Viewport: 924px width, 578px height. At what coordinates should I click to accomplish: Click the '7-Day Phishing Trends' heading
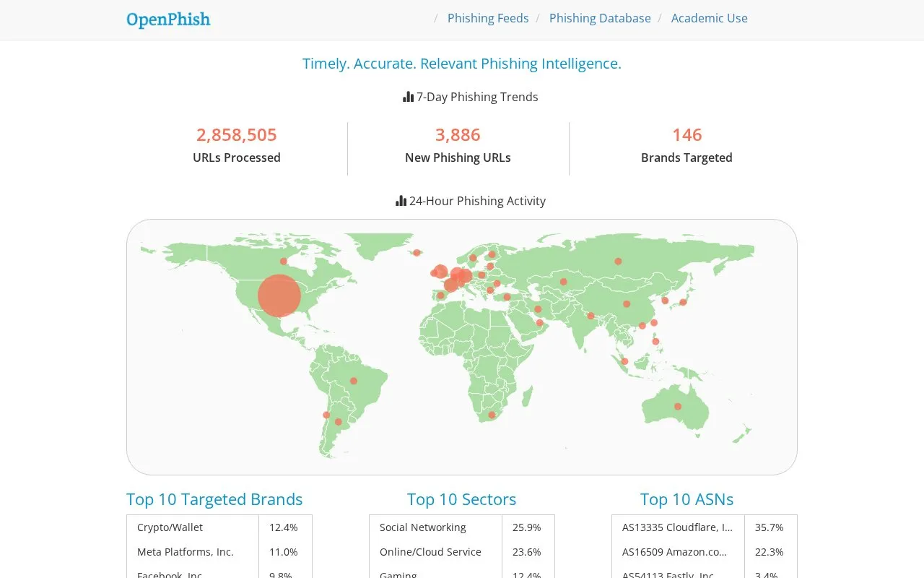coord(477,97)
